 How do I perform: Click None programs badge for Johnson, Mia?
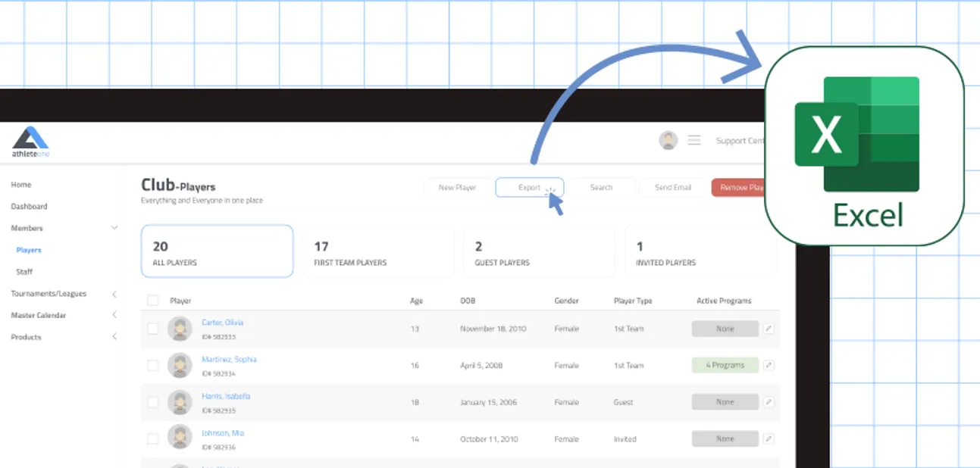[x=725, y=438]
